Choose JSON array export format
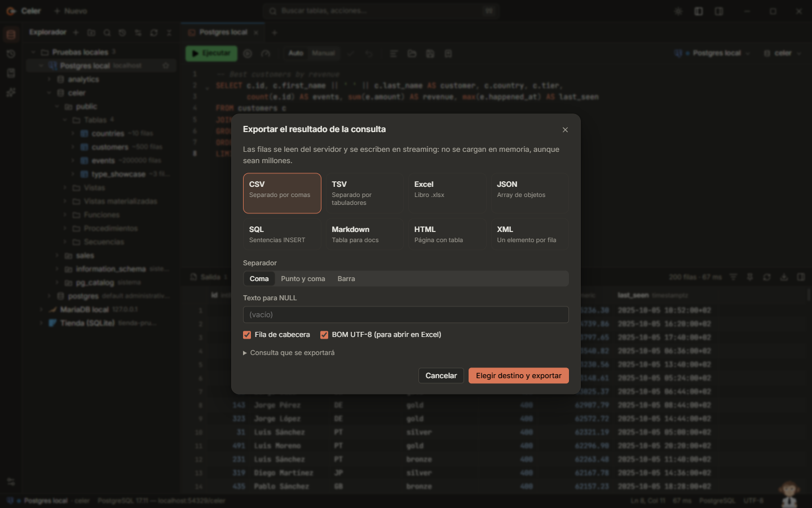 click(x=529, y=193)
